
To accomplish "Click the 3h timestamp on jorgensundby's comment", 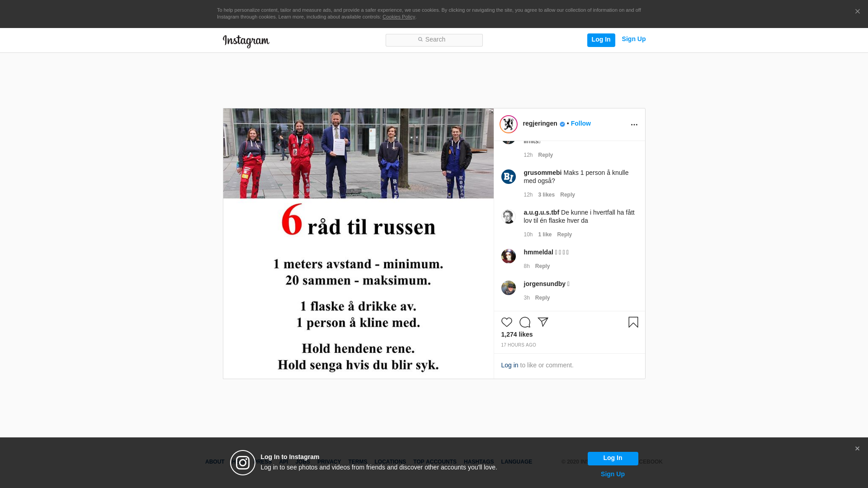I will (x=527, y=298).
